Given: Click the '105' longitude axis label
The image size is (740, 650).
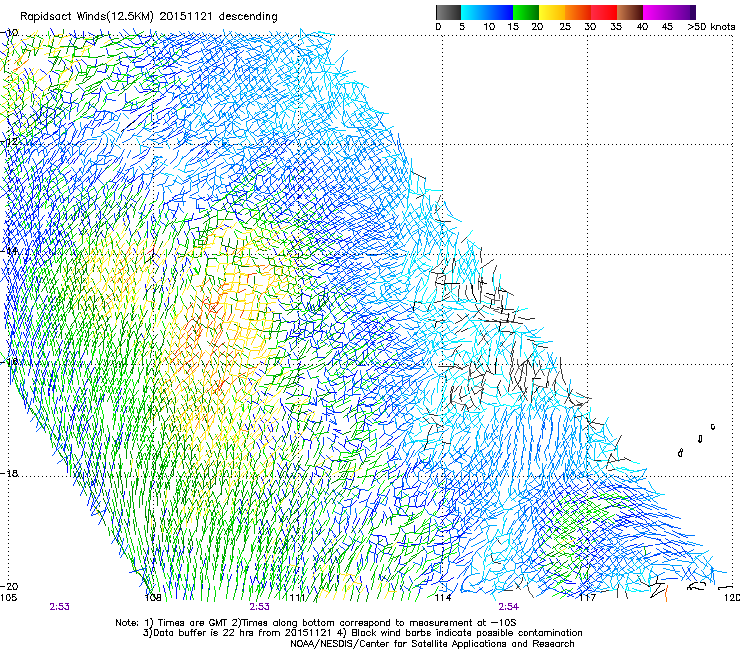Looking at the screenshot, I should pos(8,598).
